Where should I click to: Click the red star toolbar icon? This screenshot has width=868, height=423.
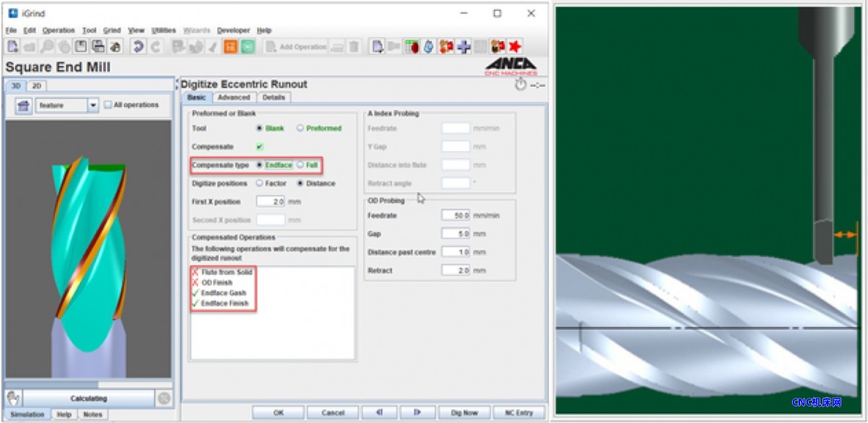tap(514, 46)
